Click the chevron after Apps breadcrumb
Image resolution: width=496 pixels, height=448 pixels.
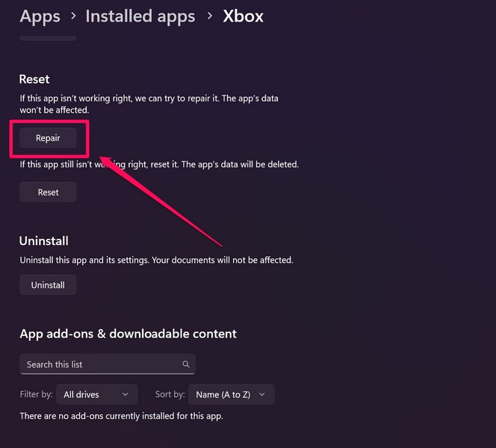pyautogui.click(x=72, y=16)
